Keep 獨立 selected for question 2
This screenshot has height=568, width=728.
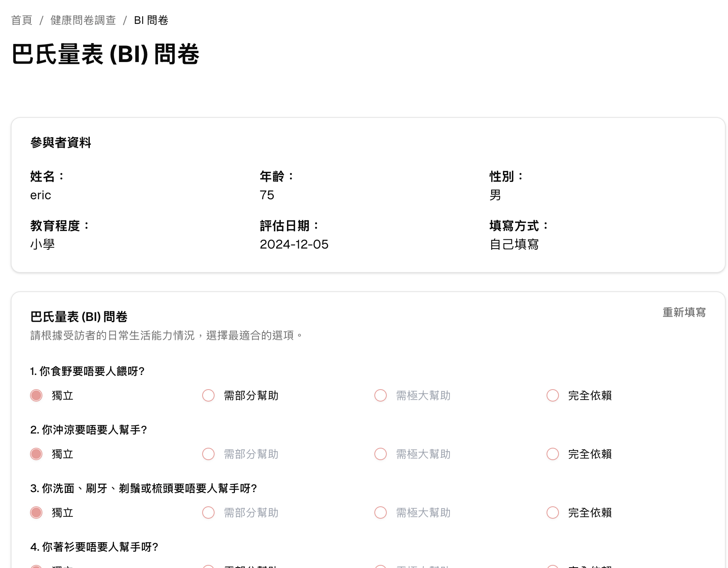pos(36,454)
